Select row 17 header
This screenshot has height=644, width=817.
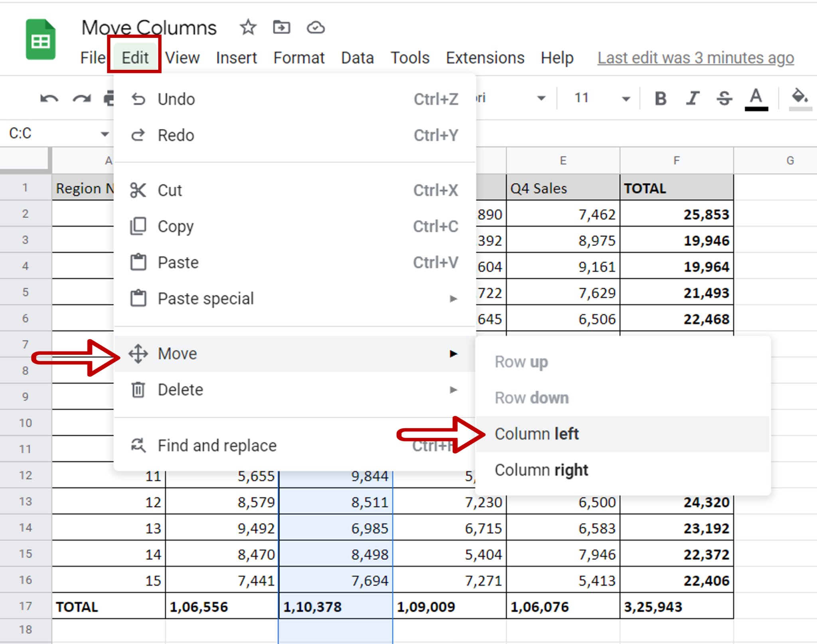[26, 606]
